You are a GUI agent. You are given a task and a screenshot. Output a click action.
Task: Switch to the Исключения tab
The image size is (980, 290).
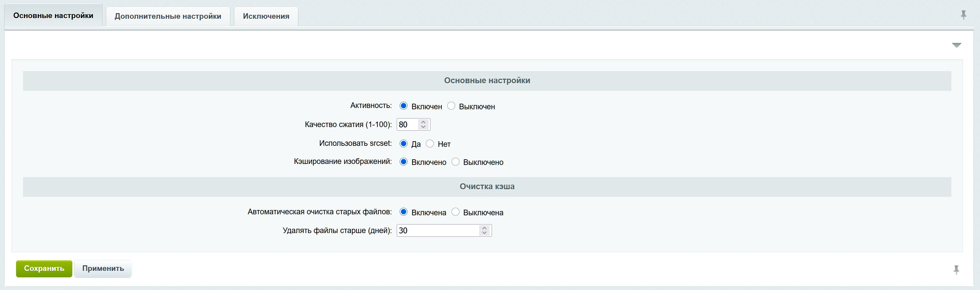click(266, 16)
